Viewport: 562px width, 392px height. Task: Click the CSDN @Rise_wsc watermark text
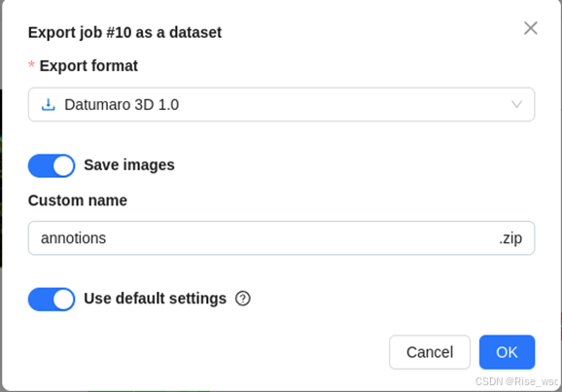click(x=517, y=381)
